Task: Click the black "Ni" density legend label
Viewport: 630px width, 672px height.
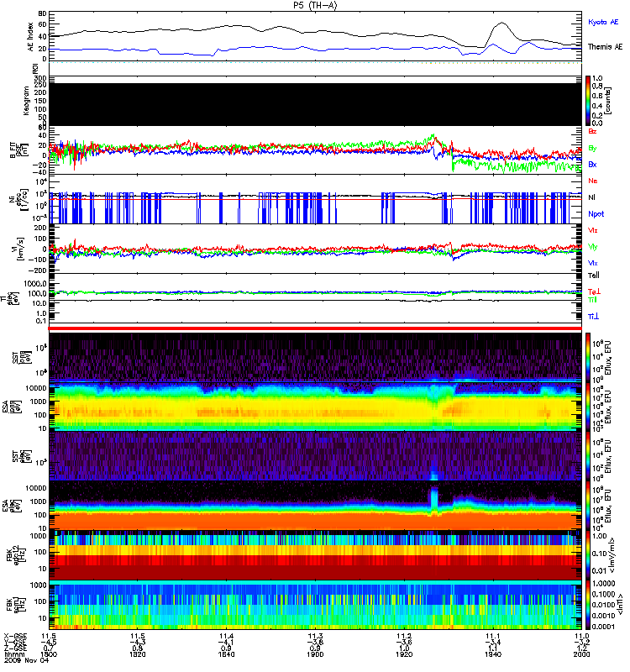Action: (x=591, y=197)
